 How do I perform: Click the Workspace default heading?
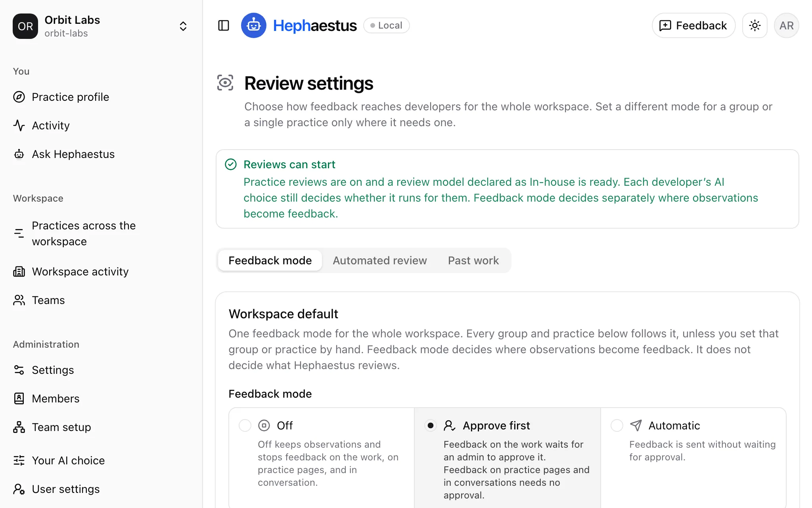tap(283, 314)
